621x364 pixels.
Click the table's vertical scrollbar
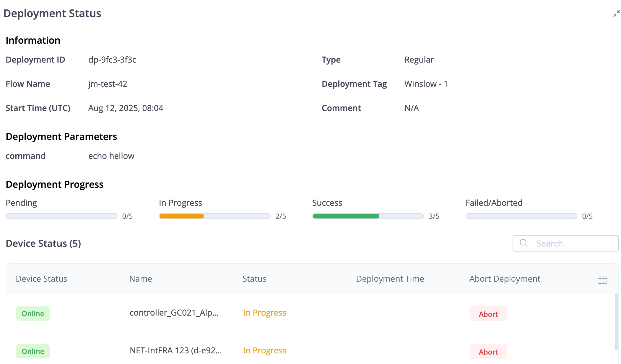[x=616, y=322]
